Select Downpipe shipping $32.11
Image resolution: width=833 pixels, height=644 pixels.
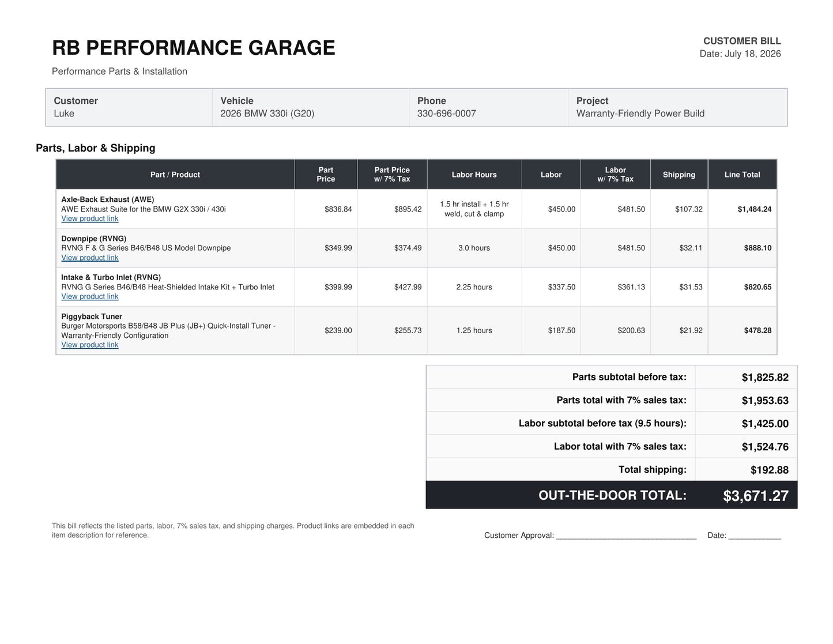pyautogui.click(x=691, y=248)
